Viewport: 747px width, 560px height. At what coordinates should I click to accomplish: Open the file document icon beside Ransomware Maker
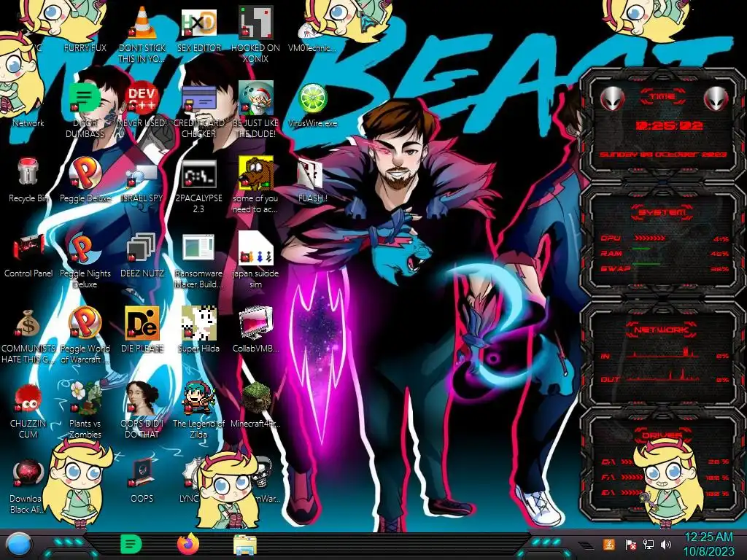(x=256, y=248)
